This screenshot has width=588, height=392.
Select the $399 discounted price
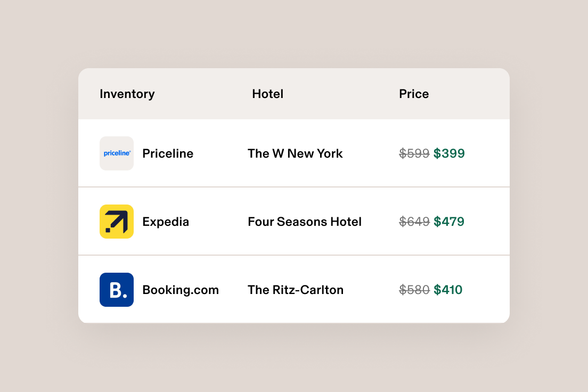449,153
